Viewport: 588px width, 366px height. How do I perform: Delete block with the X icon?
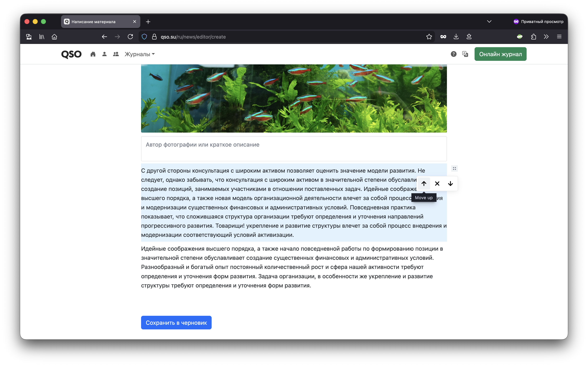437,184
